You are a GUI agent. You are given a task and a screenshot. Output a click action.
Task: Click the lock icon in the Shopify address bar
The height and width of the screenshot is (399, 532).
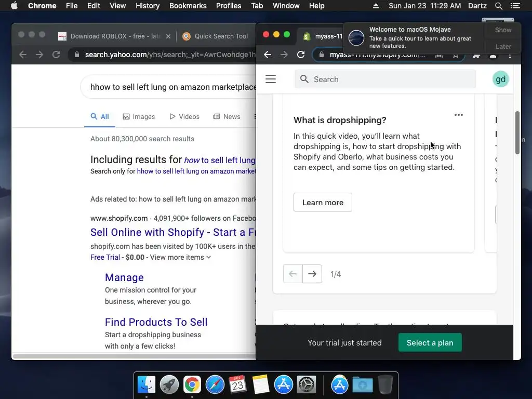click(x=321, y=55)
